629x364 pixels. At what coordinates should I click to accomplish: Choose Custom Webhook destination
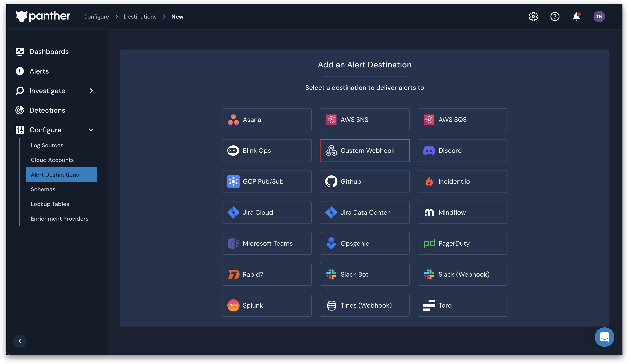pyautogui.click(x=364, y=151)
